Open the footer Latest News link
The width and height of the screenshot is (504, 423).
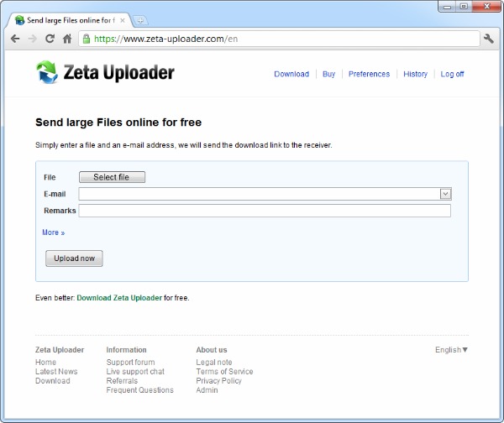coord(56,372)
